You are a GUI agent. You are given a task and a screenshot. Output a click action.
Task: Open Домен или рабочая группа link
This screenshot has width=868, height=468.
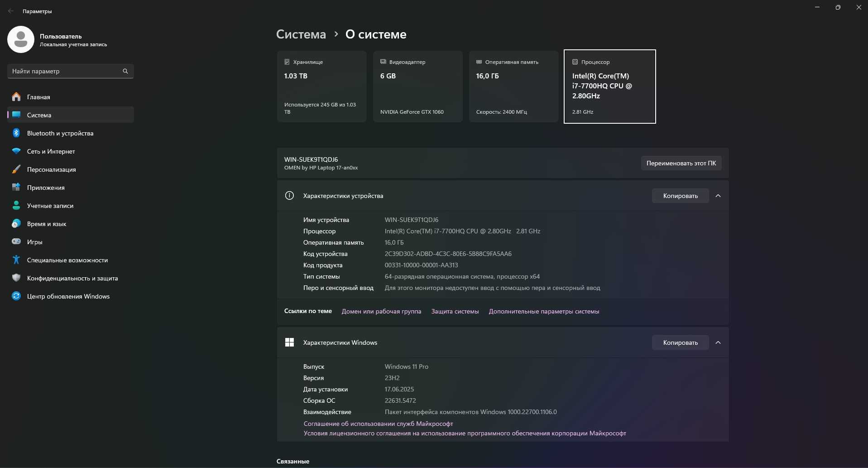pos(381,311)
